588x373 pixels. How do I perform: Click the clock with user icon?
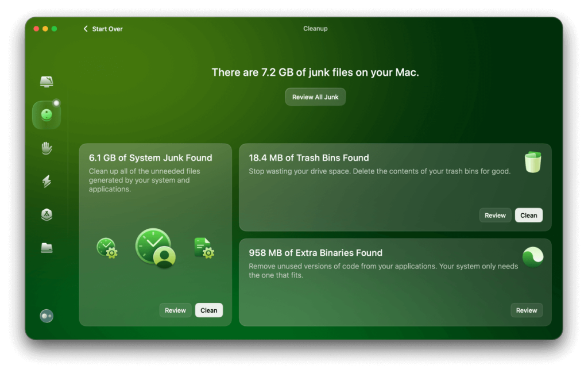tap(155, 248)
